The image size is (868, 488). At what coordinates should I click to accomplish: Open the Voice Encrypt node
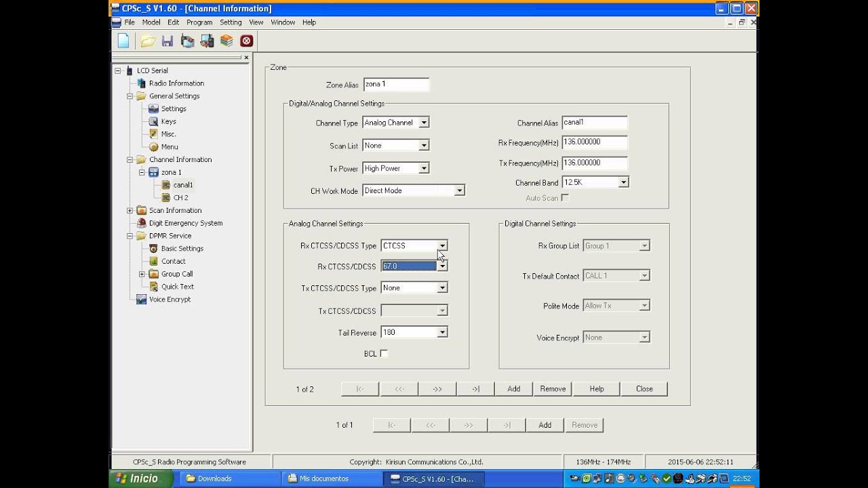170,299
